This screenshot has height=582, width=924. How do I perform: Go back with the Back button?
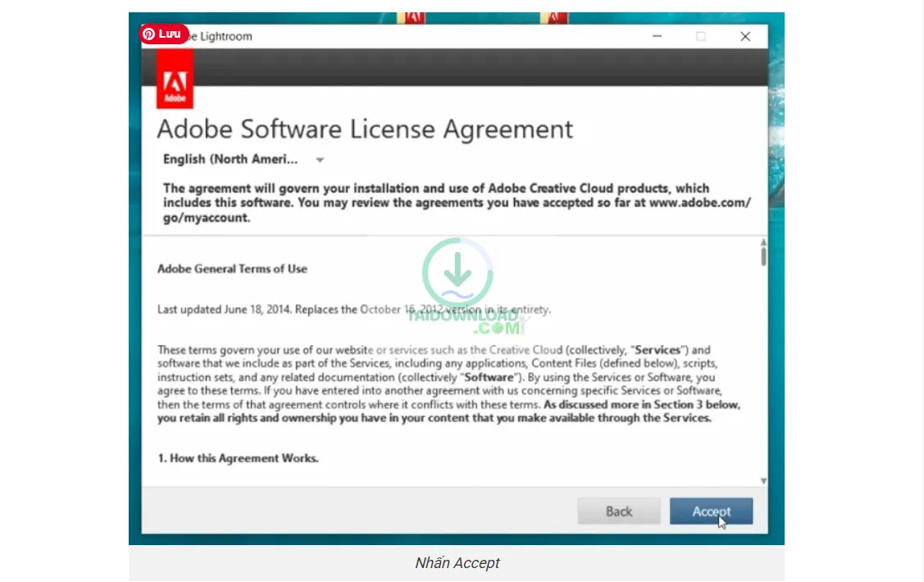pyautogui.click(x=618, y=512)
